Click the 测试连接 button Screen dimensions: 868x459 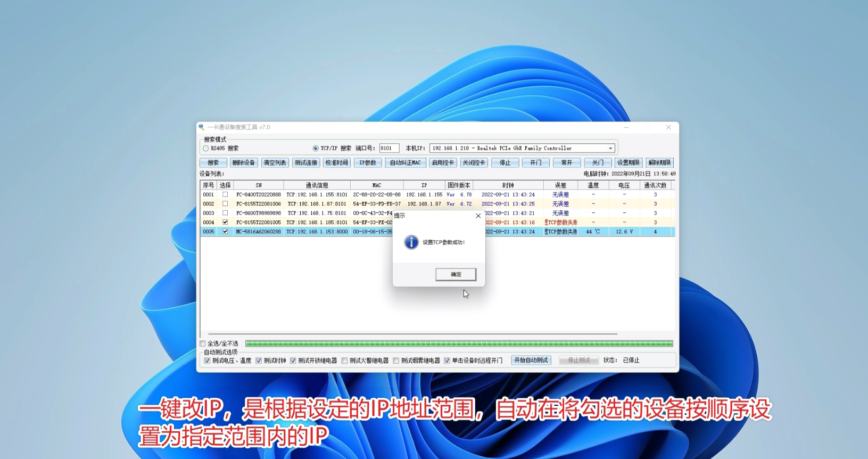pyautogui.click(x=306, y=163)
